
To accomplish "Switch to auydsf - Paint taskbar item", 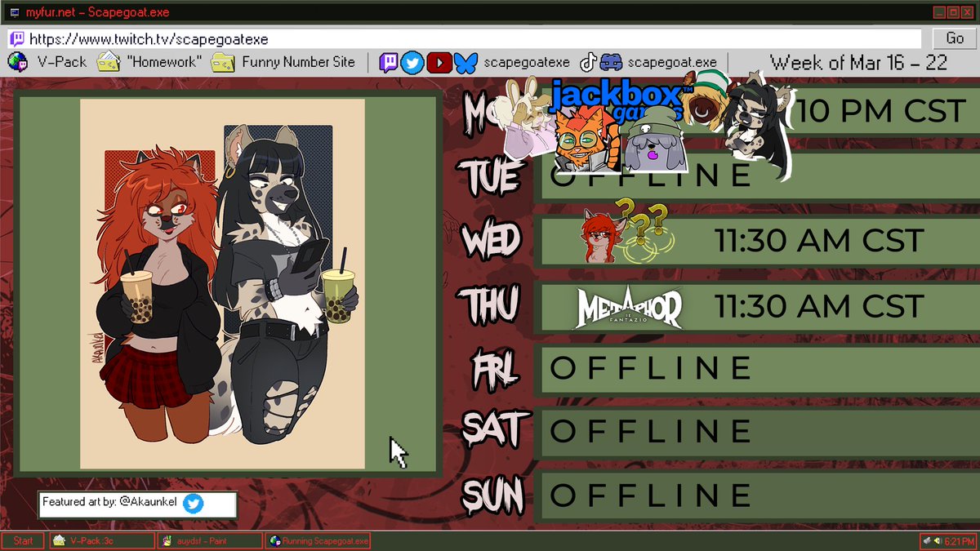I will [211, 540].
